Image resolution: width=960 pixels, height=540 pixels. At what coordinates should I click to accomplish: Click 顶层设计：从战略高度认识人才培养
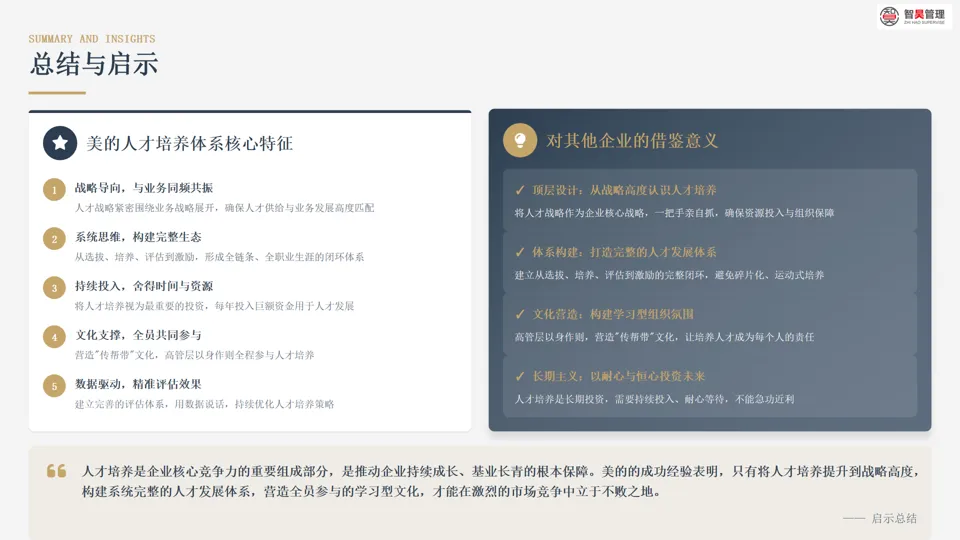(624, 190)
